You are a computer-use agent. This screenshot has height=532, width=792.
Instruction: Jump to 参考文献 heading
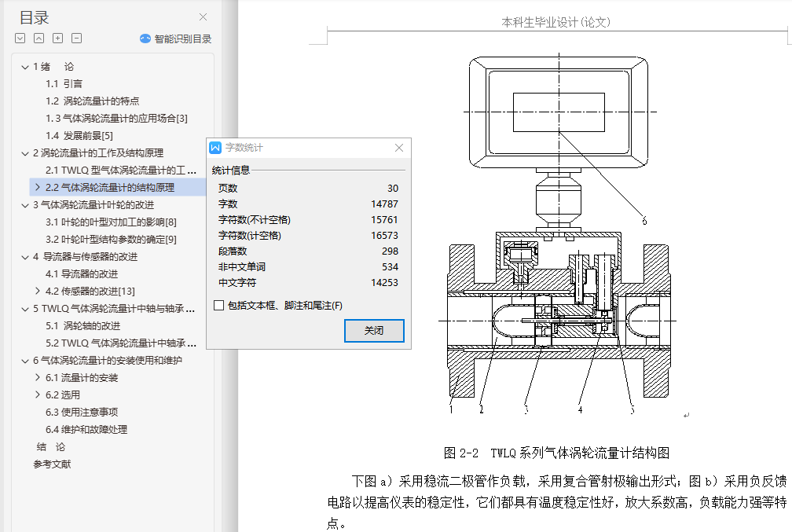(x=52, y=464)
